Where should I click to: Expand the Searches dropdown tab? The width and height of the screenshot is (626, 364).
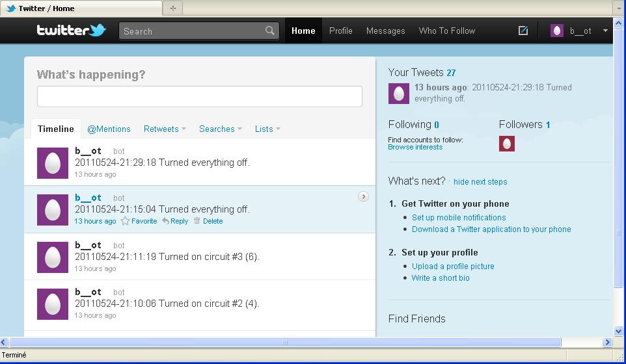(x=221, y=129)
